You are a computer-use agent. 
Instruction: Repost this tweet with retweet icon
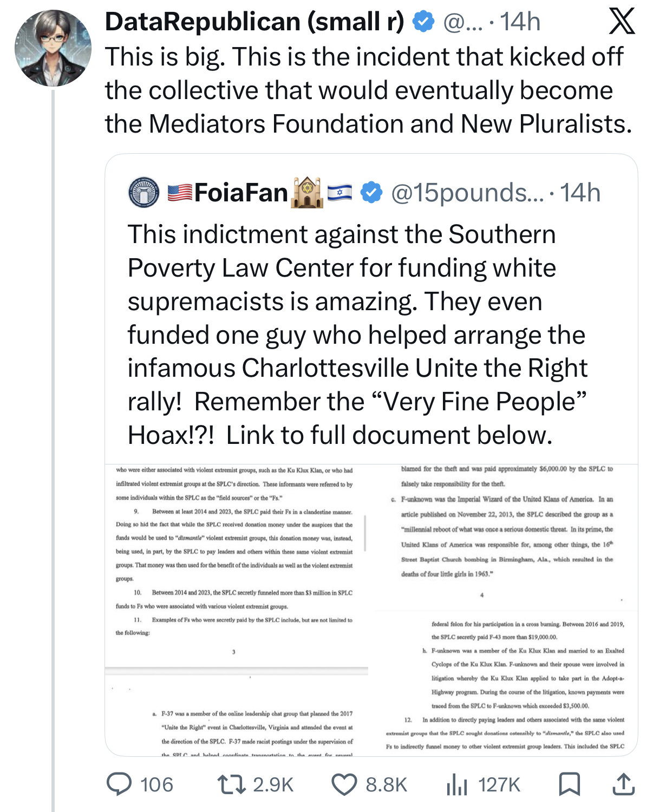click(x=230, y=784)
